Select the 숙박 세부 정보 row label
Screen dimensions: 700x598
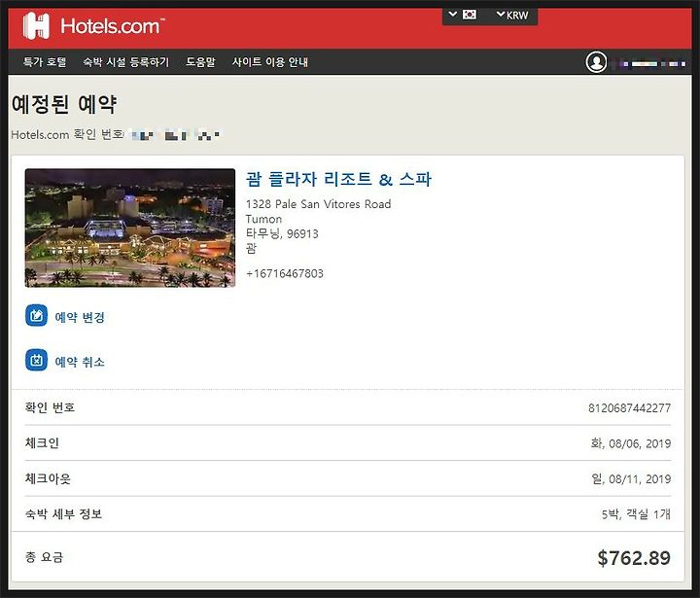tap(63, 514)
